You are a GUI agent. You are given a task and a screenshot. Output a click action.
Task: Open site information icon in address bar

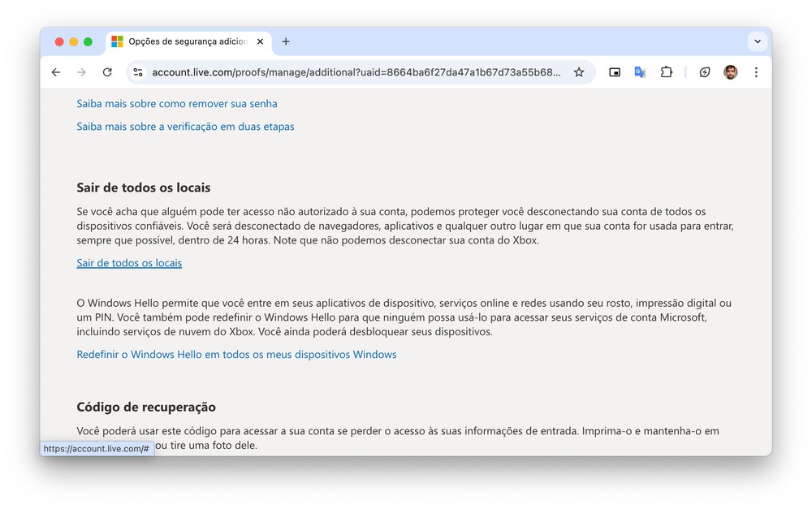[138, 72]
